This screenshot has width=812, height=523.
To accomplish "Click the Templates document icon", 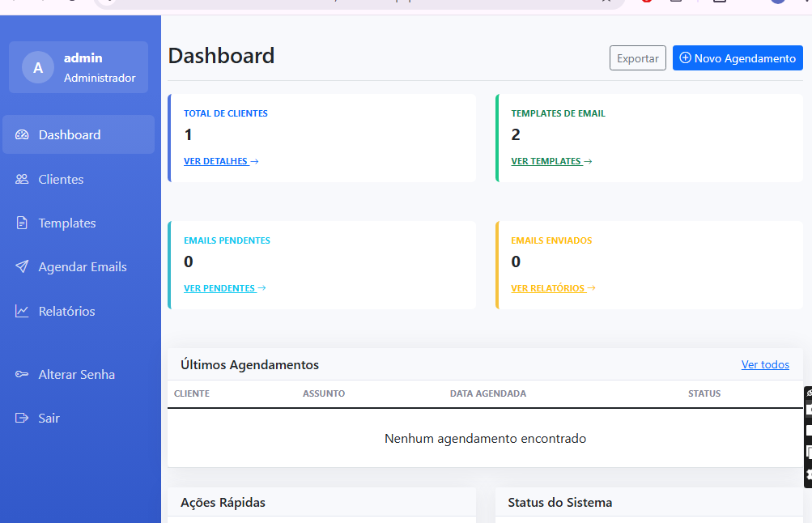I will pyautogui.click(x=22, y=223).
